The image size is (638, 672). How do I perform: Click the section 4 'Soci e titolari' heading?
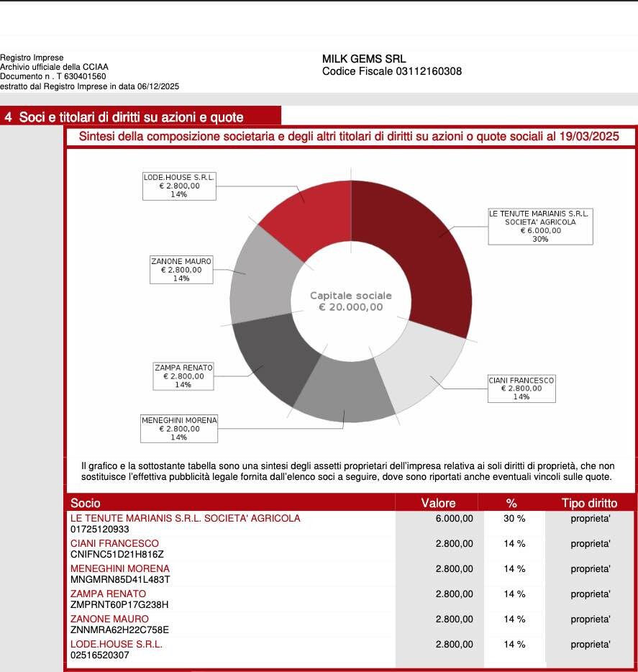pos(131,117)
